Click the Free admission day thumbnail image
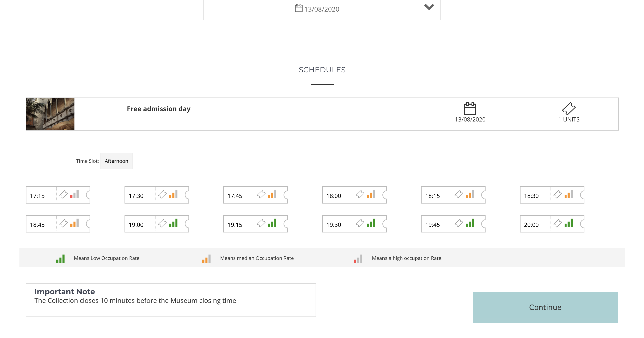Image resolution: width=644 pixels, height=338 pixels. 50,114
